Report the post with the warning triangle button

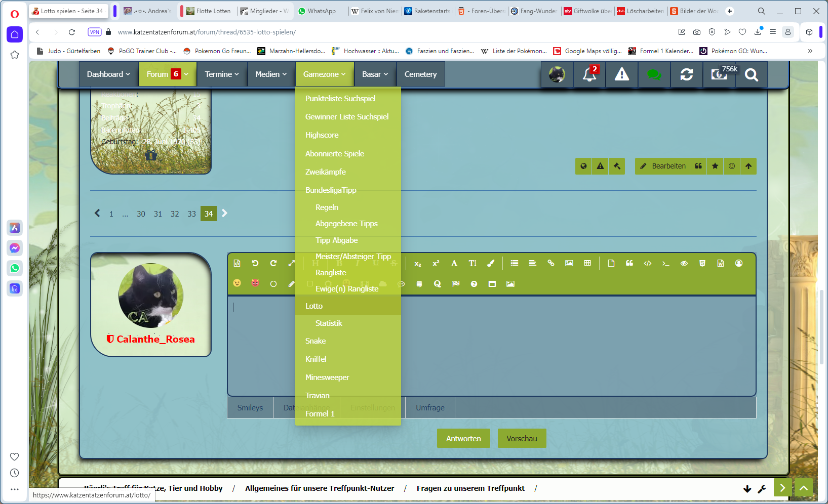click(x=600, y=166)
